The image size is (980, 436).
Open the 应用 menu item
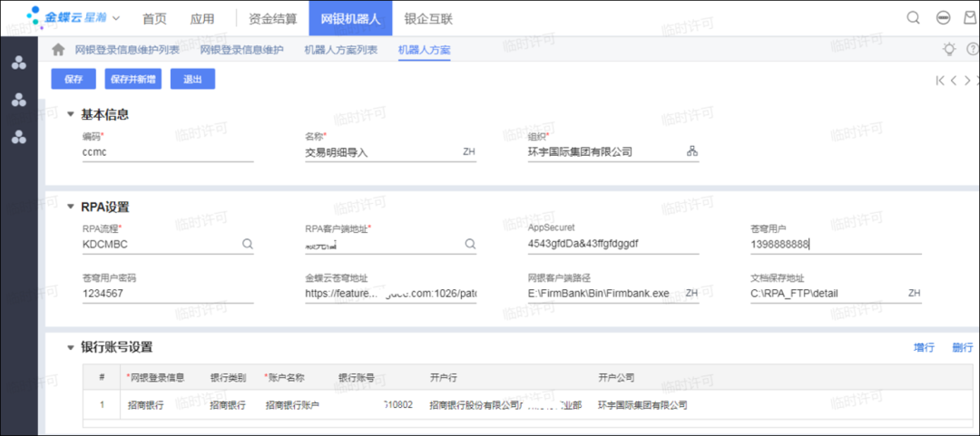point(201,19)
